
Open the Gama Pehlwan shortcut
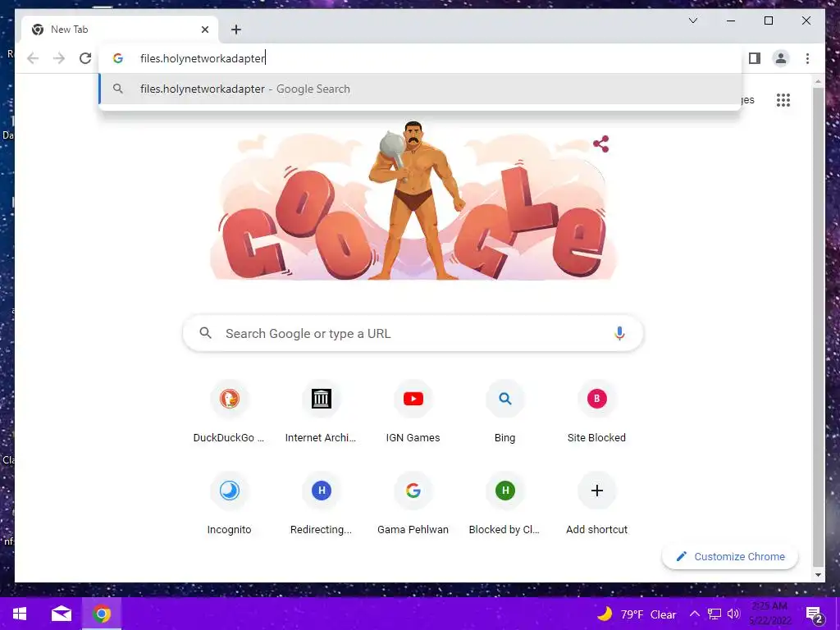(x=413, y=504)
